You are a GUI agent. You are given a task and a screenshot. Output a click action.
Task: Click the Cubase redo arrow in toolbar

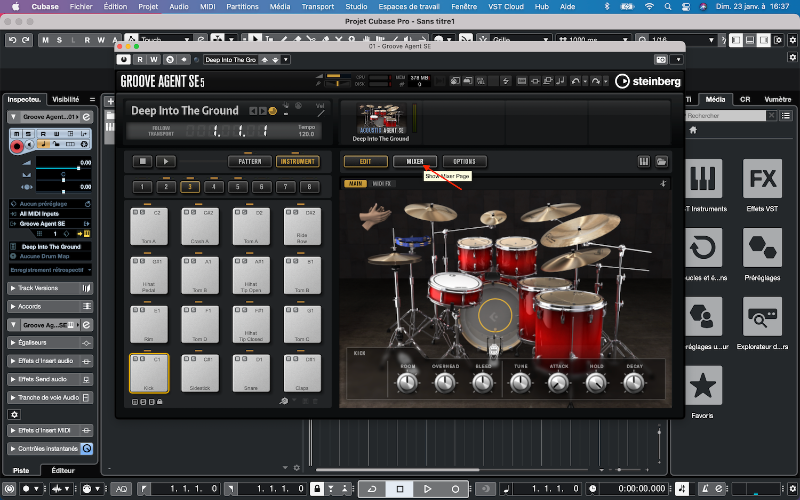[x=26, y=40]
